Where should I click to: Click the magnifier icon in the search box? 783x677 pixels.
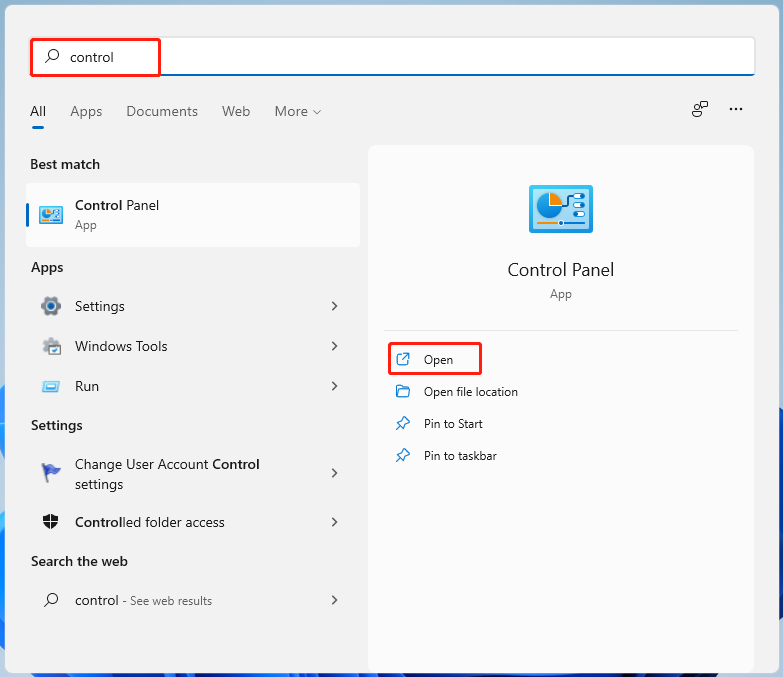tap(52, 56)
